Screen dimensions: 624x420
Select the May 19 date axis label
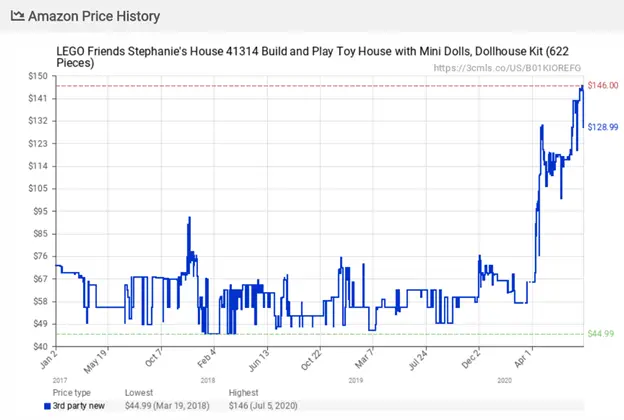coord(96,361)
